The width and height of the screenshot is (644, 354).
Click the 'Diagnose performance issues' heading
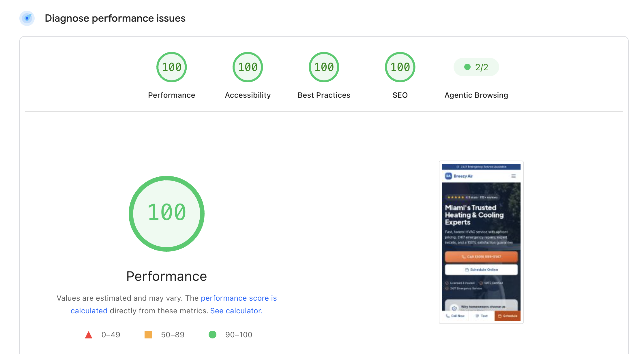click(x=115, y=18)
